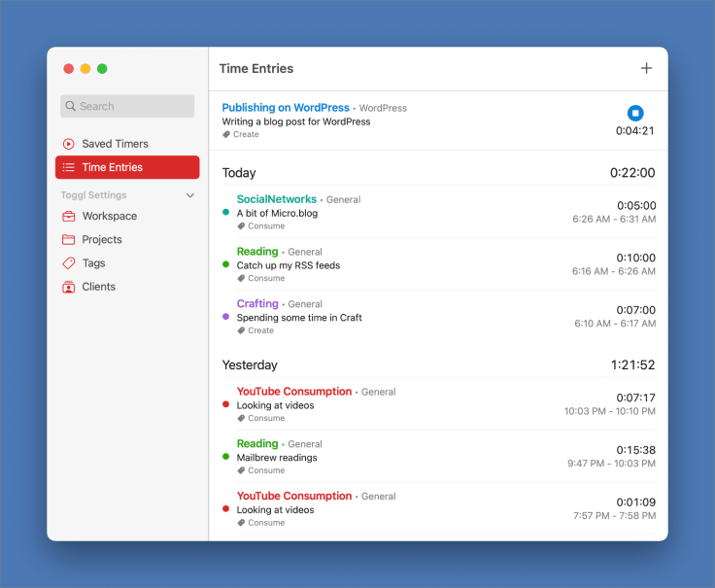Open Projects list

click(127, 239)
